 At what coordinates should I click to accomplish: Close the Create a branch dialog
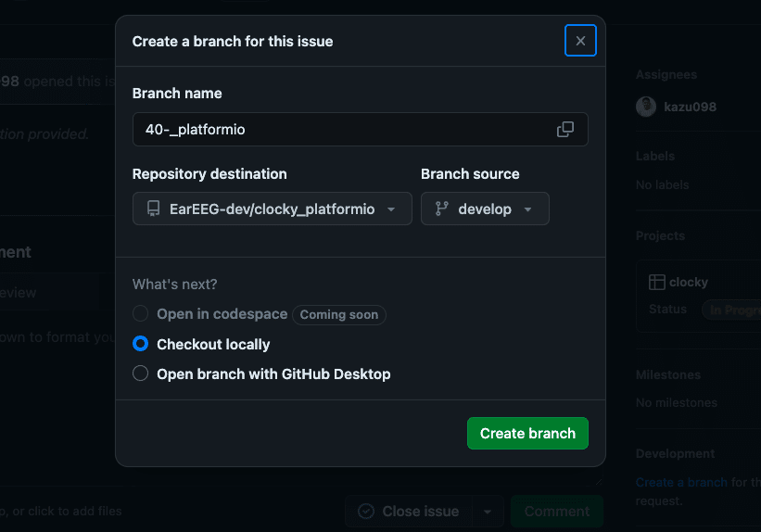[580, 41]
